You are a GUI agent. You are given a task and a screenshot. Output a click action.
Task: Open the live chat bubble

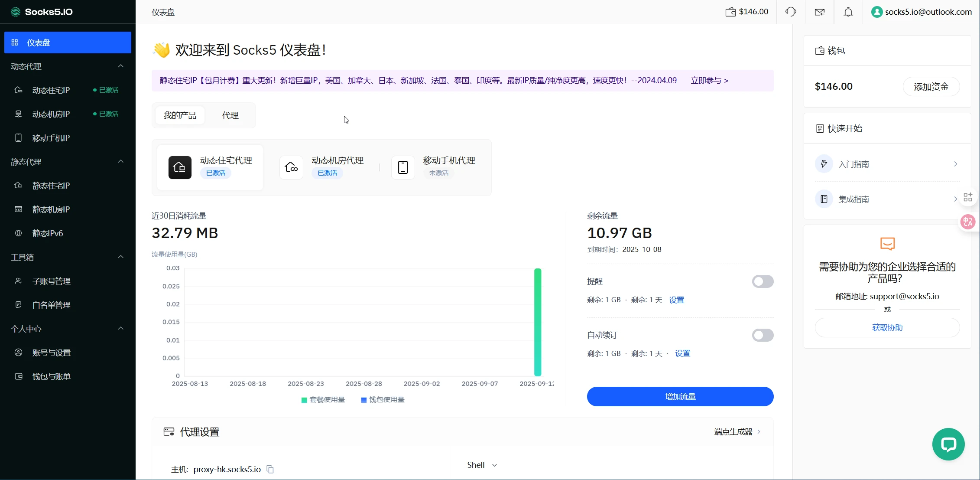click(x=948, y=444)
